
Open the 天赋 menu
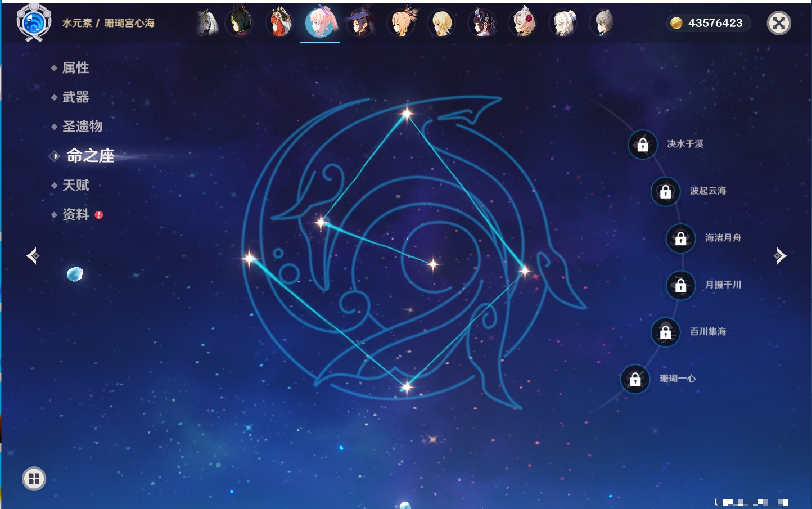coord(75,185)
